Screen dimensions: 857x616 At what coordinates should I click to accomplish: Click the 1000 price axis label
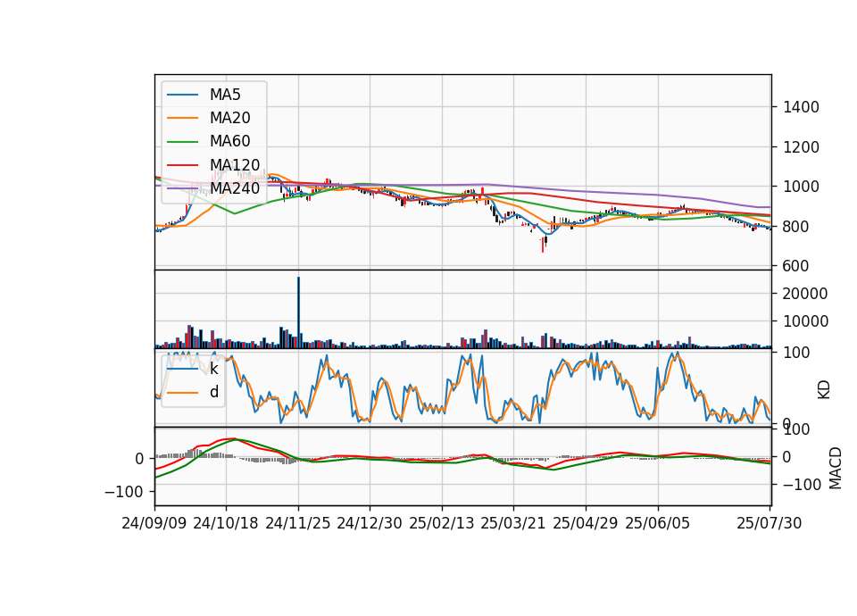click(x=801, y=187)
